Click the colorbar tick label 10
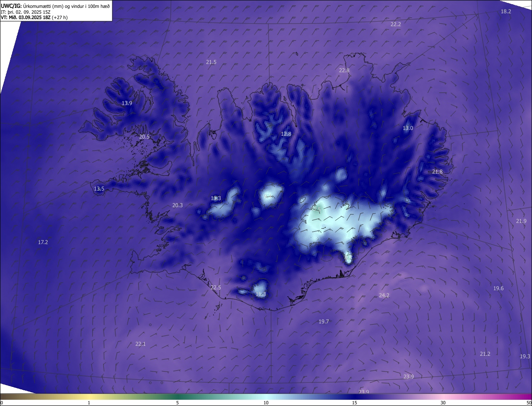Viewport: 532px width, 406px height. 266,403
